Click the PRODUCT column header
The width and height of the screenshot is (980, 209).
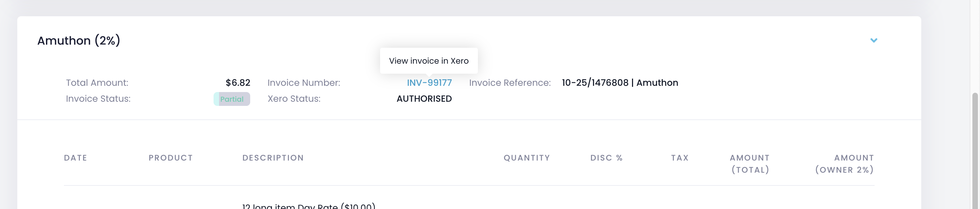click(170, 157)
